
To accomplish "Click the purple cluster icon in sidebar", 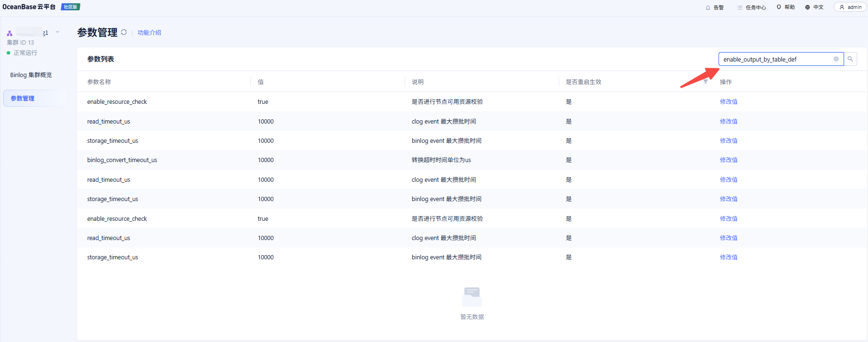I will point(9,33).
